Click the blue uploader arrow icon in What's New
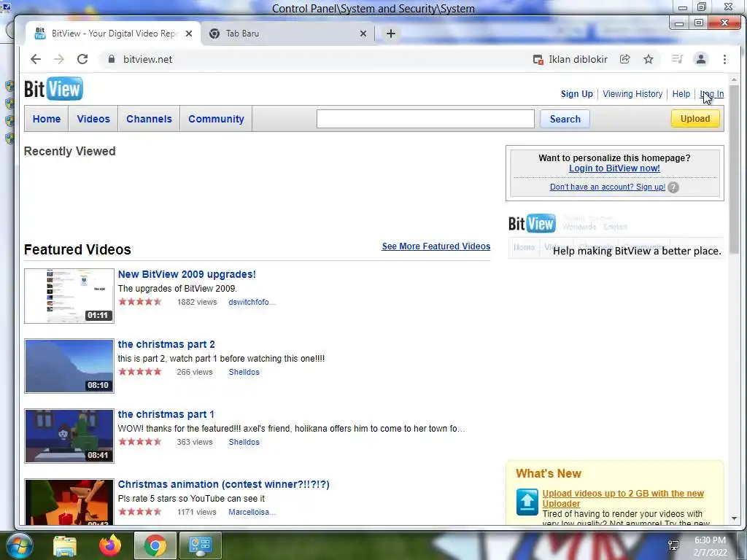This screenshot has height=560, width=747. tap(527, 502)
